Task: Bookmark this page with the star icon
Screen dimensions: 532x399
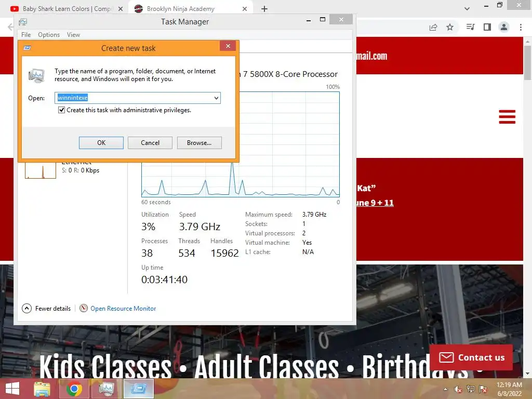Action: (x=450, y=27)
